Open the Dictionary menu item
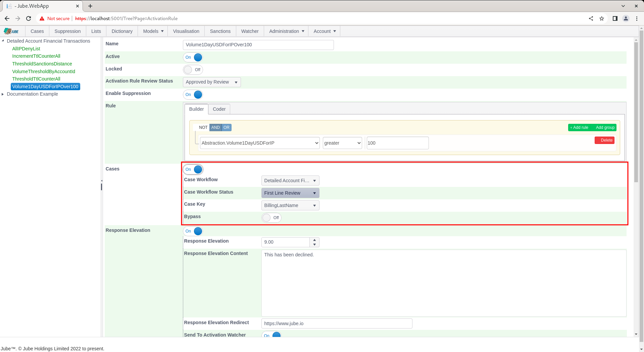This screenshot has height=352, width=644. pyautogui.click(x=122, y=31)
